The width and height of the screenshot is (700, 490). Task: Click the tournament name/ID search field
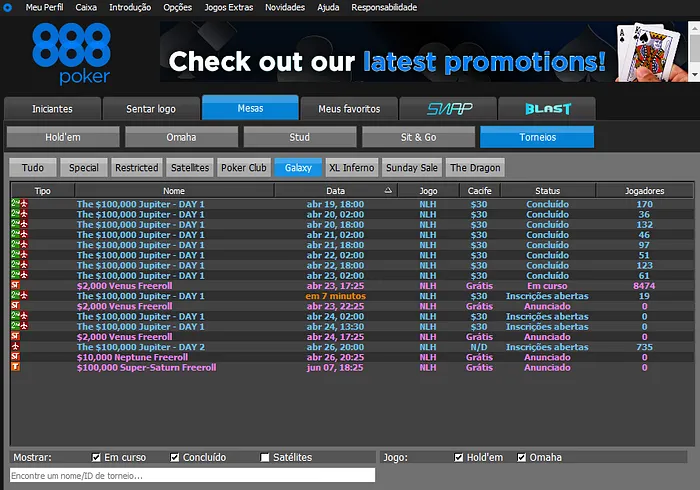pos(192,475)
